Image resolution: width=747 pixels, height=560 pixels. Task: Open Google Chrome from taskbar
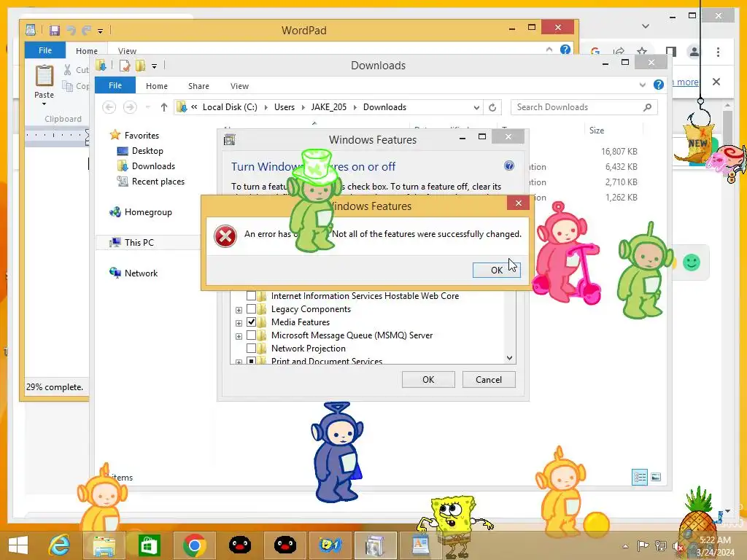tap(194, 545)
